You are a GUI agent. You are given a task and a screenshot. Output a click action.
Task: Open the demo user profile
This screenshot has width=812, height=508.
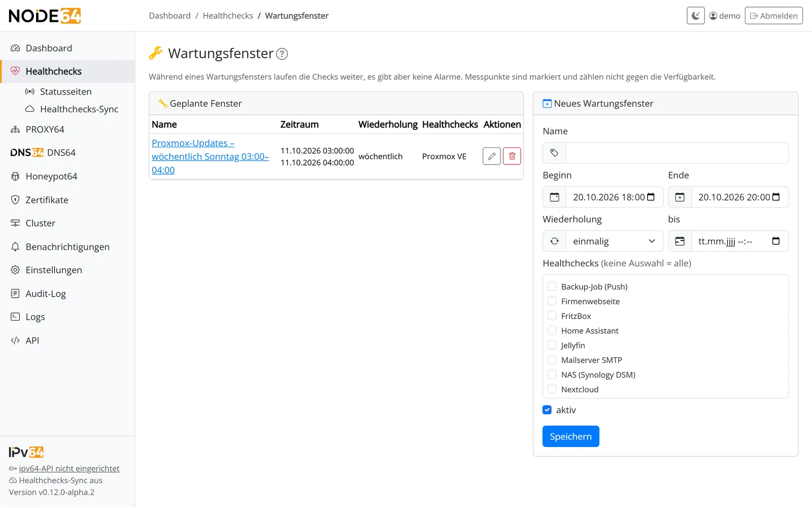pos(725,16)
